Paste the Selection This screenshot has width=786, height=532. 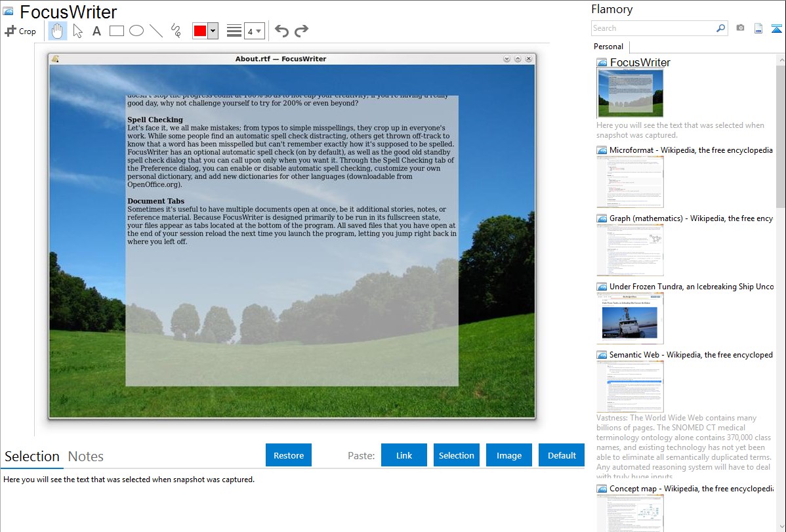(457, 455)
